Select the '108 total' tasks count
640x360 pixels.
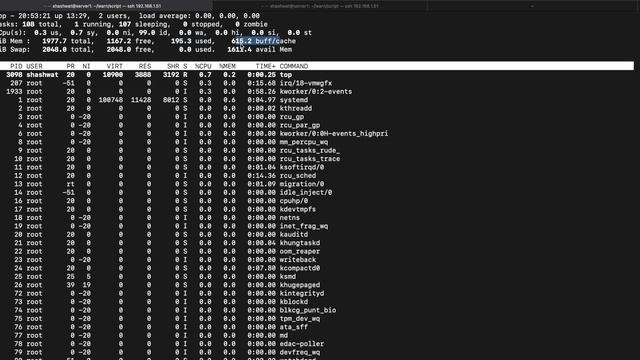[40, 24]
